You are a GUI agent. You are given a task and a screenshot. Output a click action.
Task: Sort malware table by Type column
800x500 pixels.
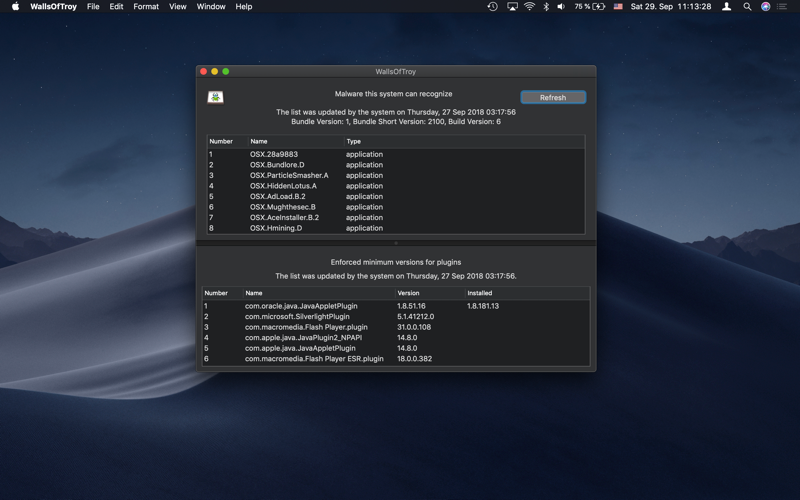point(464,141)
